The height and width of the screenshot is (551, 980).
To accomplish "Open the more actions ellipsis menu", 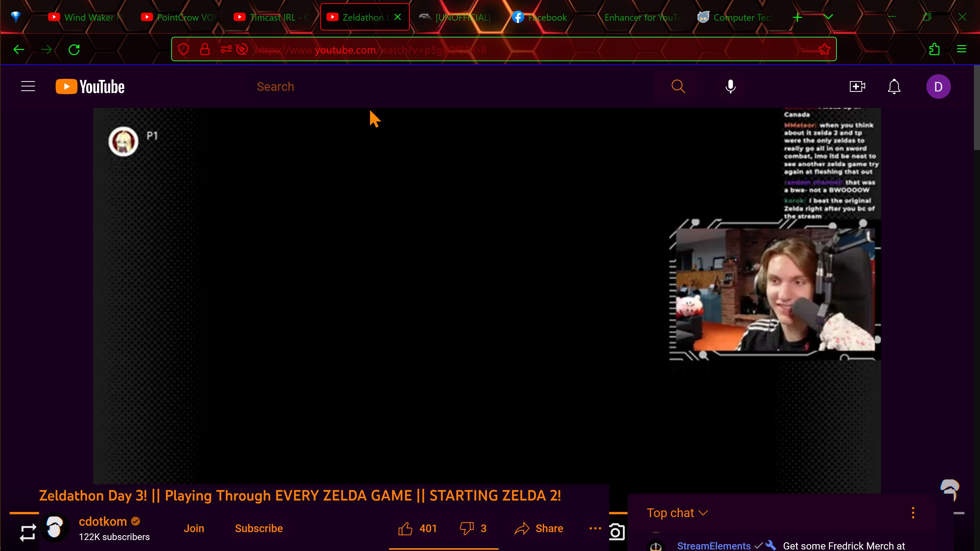I will click(x=595, y=529).
